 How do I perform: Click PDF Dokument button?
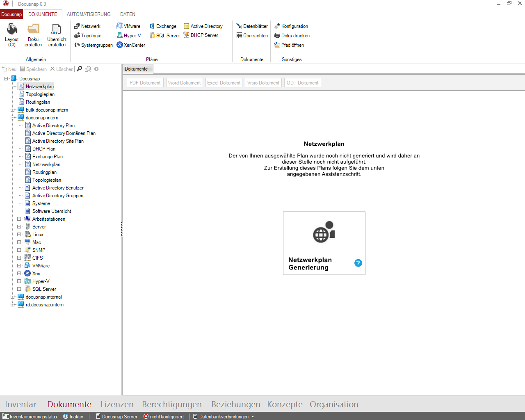point(145,83)
